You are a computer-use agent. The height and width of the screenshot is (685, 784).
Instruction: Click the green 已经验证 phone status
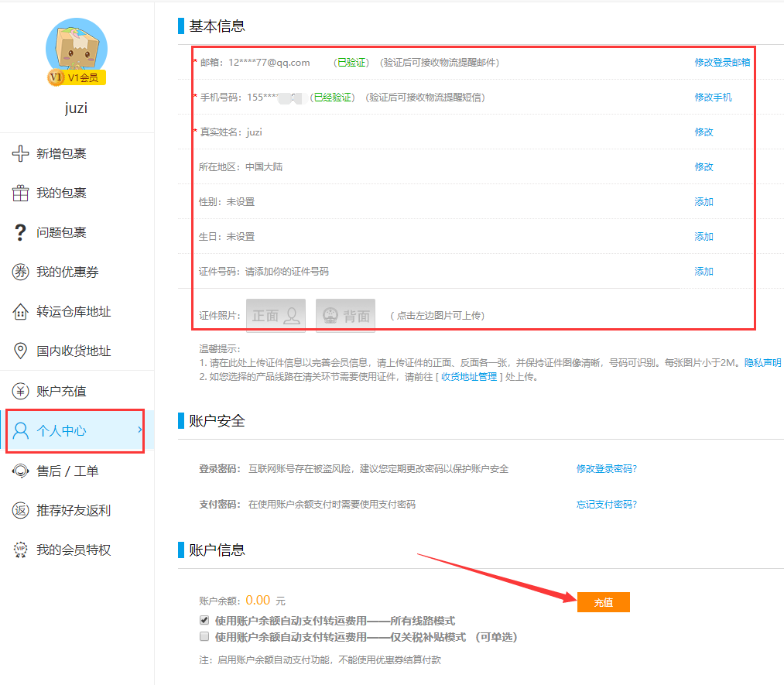coord(333,98)
